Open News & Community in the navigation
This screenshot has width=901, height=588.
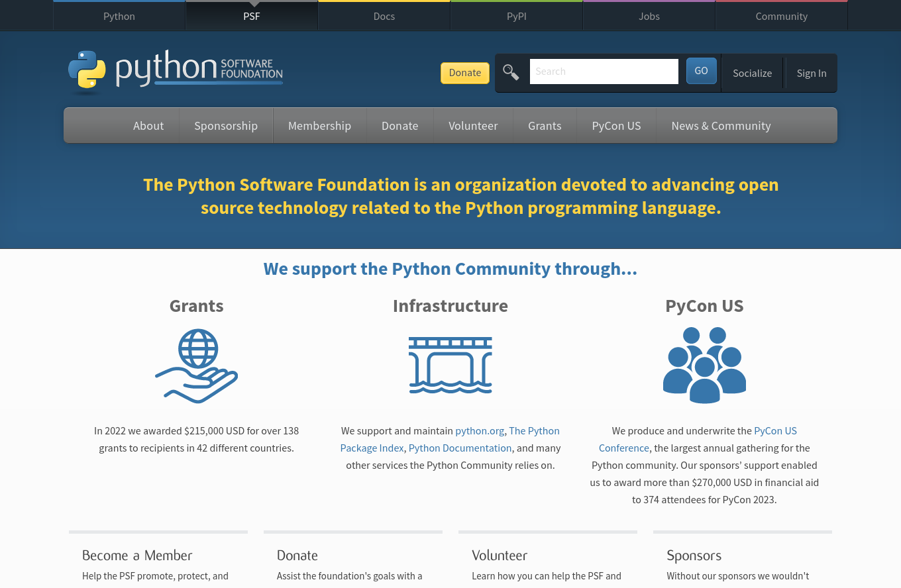click(x=721, y=126)
